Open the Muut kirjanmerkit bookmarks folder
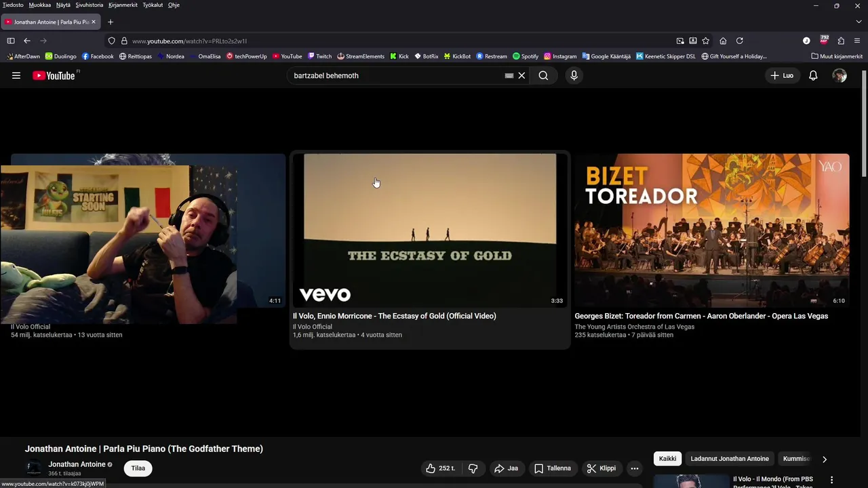 837,56
